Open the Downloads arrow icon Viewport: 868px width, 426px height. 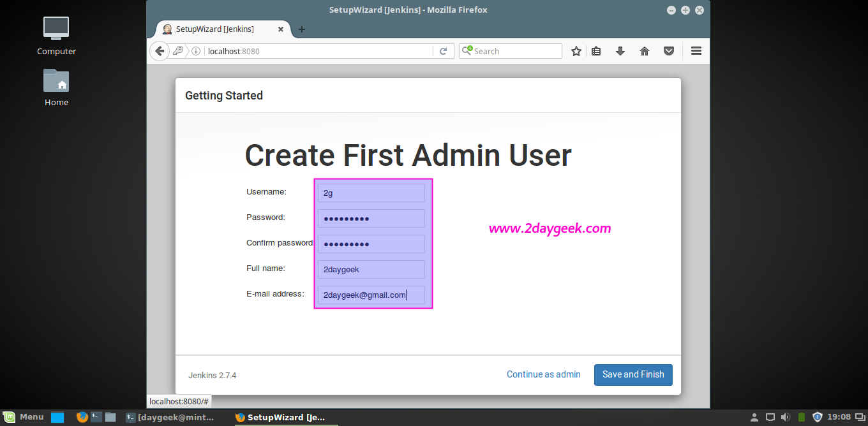(620, 51)
